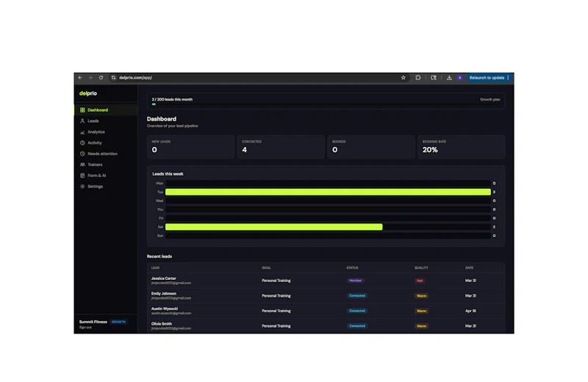Click the green Tue bar in the weekly chart
Screen dimensions: 588x382
click(x=328, y=192)
